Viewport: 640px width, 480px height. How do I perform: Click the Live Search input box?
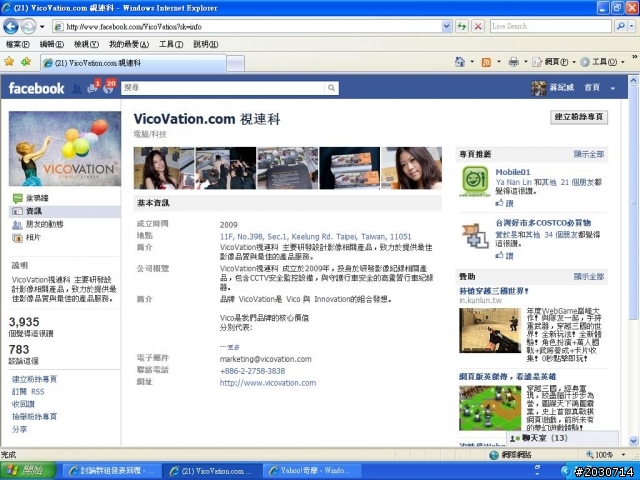551,27
